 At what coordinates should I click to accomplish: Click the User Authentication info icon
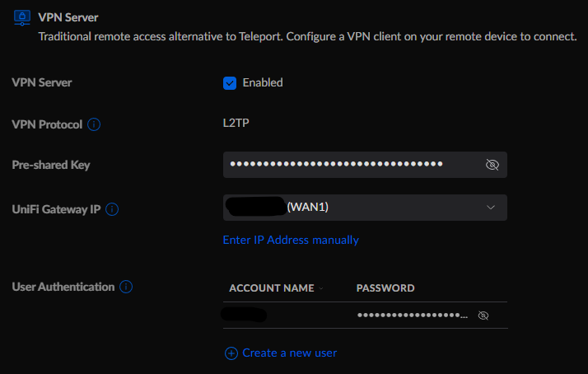[126, 287]
